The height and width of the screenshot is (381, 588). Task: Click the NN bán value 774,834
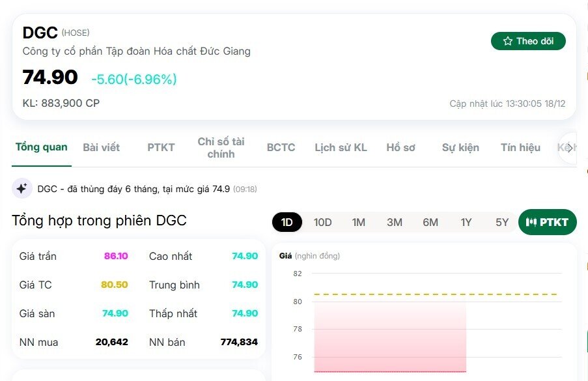pos(239,342)
